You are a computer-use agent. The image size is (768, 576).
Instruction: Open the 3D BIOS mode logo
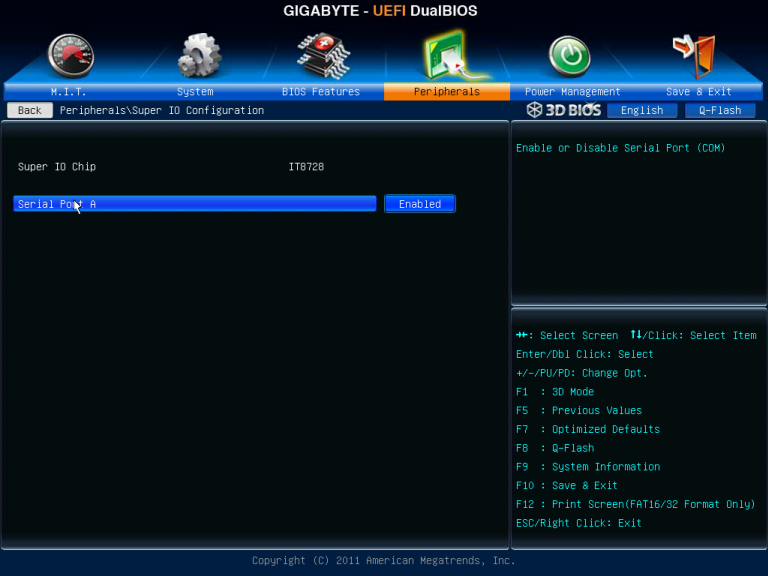564,110
